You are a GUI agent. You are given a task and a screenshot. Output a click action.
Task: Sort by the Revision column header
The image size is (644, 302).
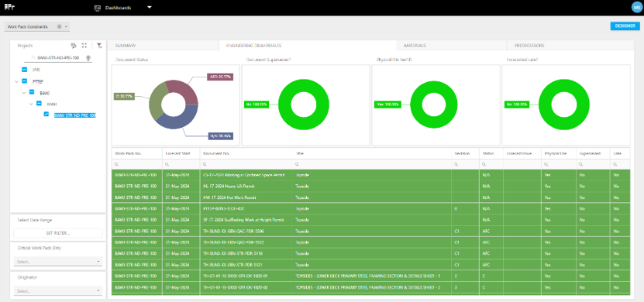pos(465,153)
